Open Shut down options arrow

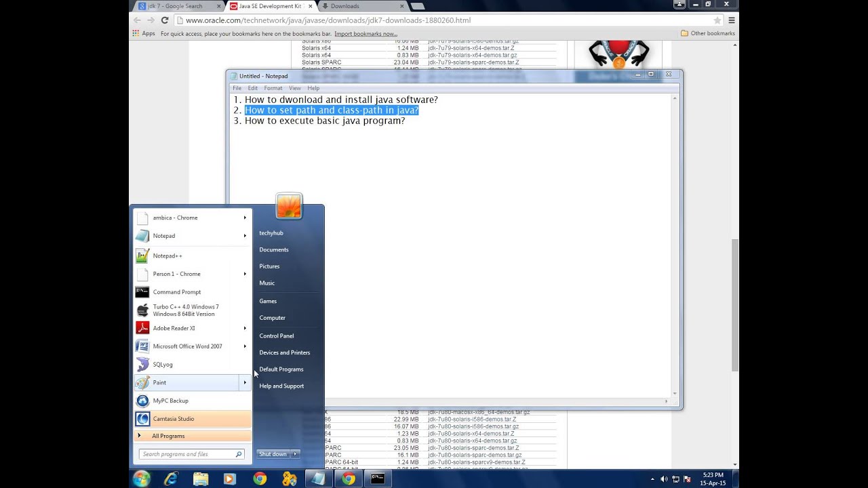pyautogui.click(x=296, y=454)
